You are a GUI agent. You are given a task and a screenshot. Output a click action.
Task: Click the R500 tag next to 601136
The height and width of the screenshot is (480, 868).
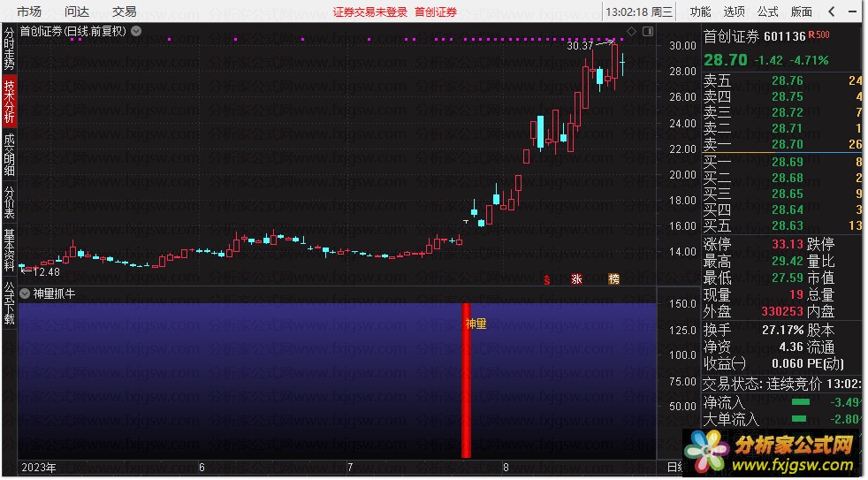pos(819,34)
